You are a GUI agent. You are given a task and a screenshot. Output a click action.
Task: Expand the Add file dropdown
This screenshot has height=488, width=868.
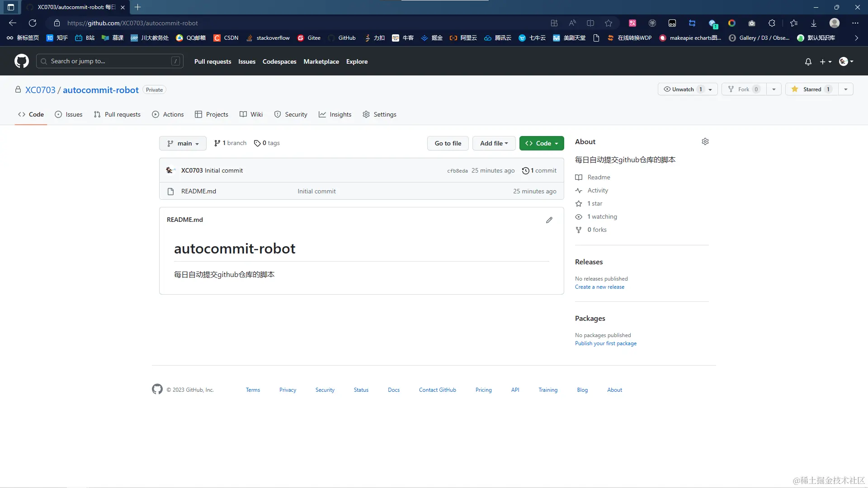(494, 144)
